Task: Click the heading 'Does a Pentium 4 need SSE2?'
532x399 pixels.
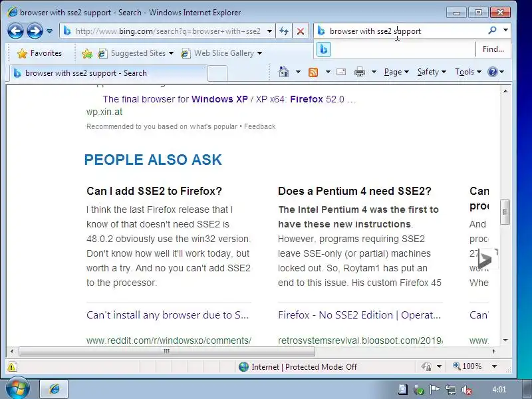Action: tap(354, 191)
